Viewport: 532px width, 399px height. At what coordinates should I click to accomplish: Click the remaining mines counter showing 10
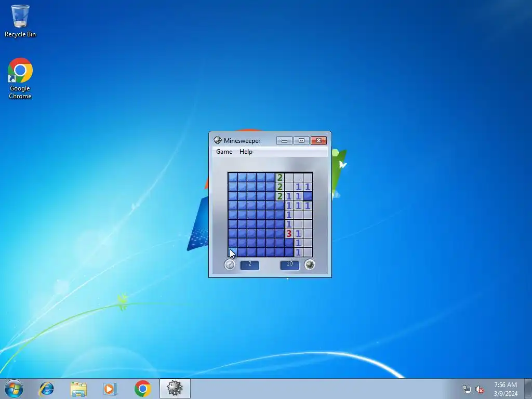tap(290, 265)
